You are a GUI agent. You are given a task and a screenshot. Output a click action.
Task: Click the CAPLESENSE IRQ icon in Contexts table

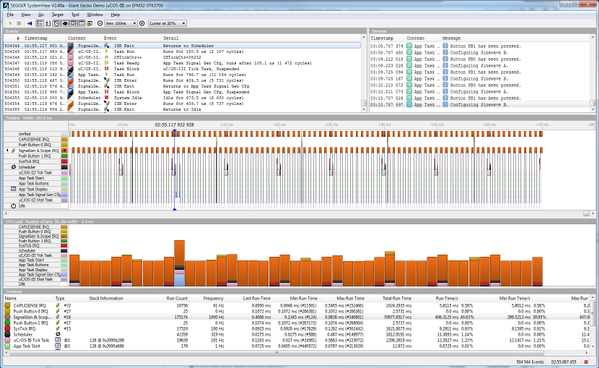7,306
